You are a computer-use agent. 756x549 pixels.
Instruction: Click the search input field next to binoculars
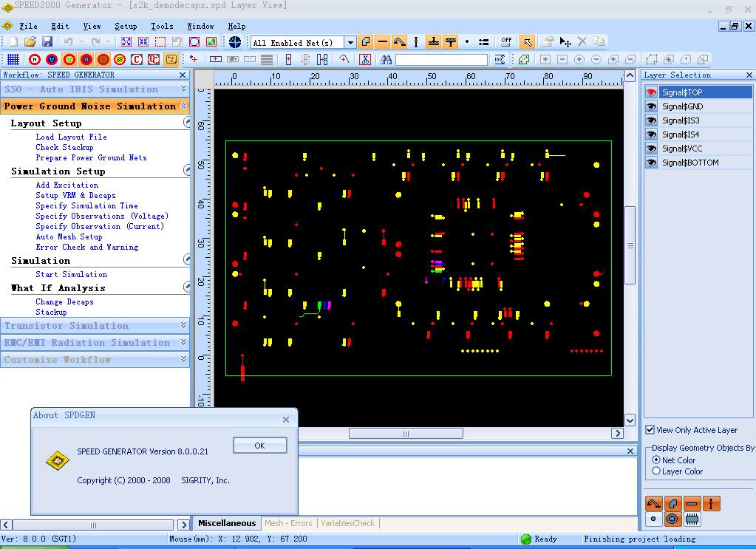point(441,59)
